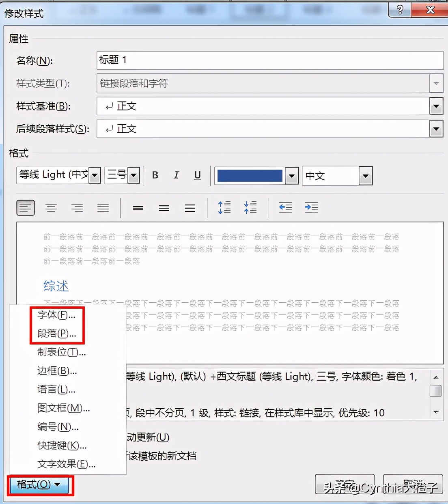Select the left align icon
The image size is (448, 504).
(x=26, y=207)
